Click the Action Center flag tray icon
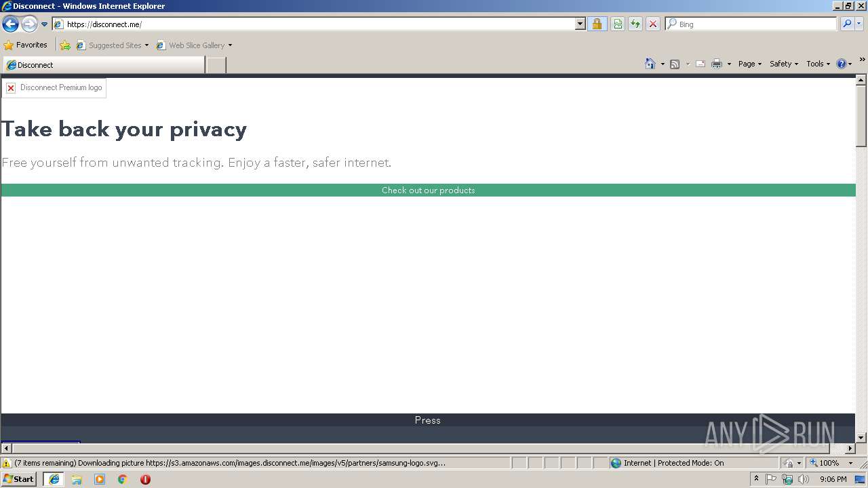 pyautogui.click(x=771, y=479)
